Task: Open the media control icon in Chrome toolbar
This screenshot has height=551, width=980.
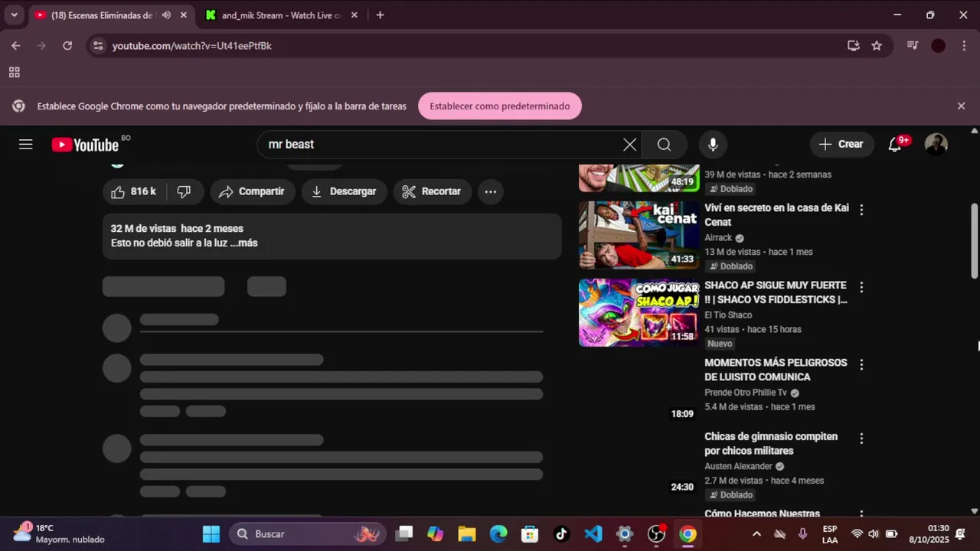Action: [x=912, y=46]
